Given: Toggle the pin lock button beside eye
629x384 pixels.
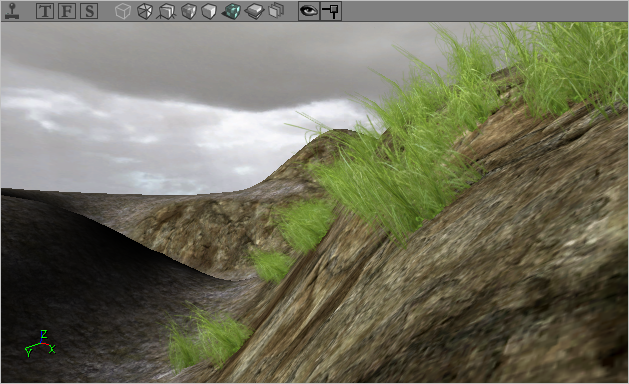Looking at the screenshot, I should click(x=331, y=11).
